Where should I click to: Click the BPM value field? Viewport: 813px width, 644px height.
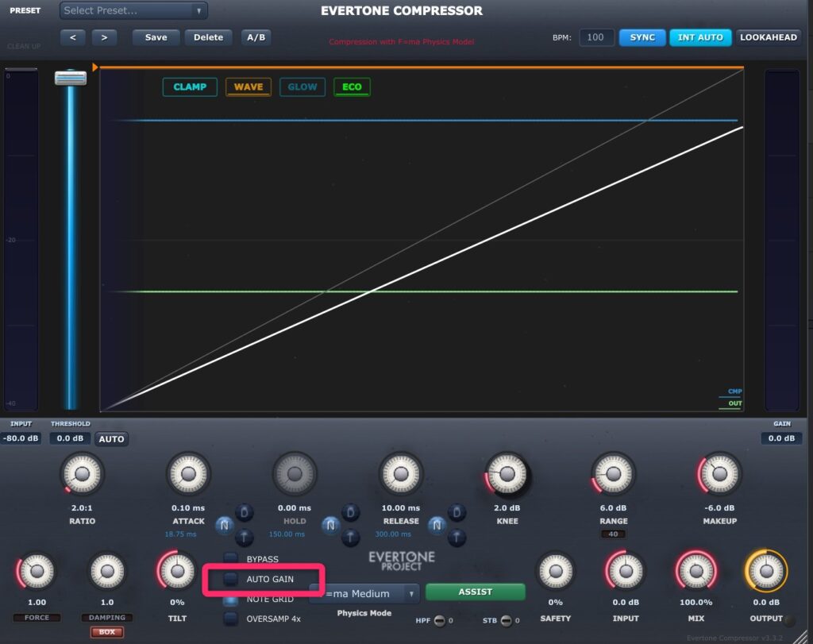[595, 37]
